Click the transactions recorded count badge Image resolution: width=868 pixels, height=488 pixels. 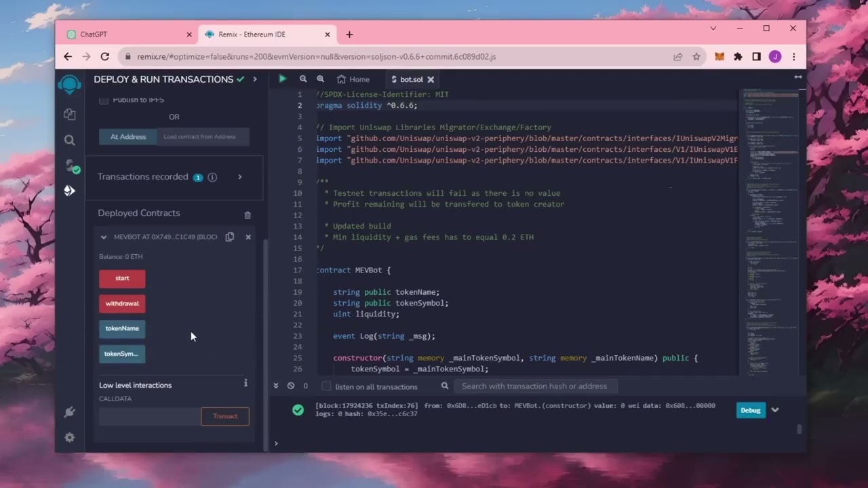198,178
